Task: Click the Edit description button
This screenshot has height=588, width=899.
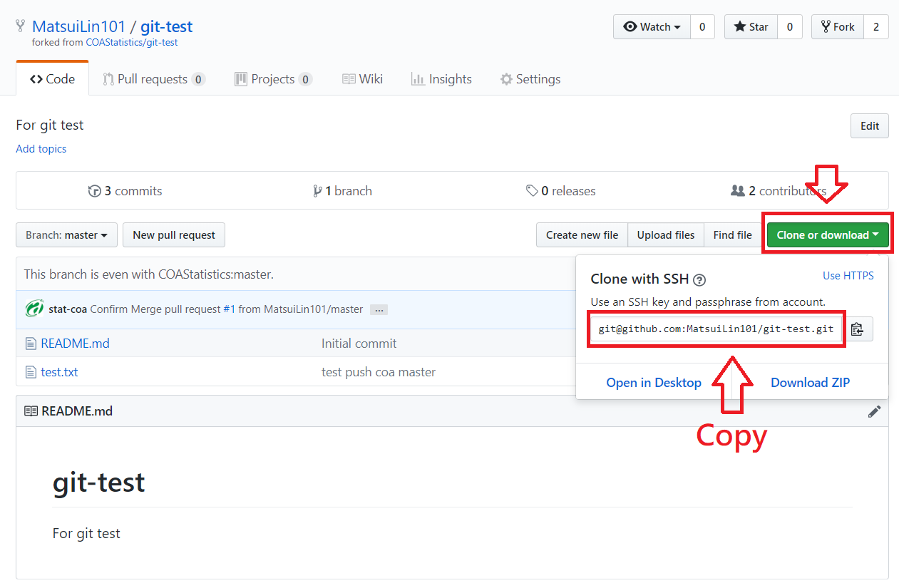Action: [870, 126]
